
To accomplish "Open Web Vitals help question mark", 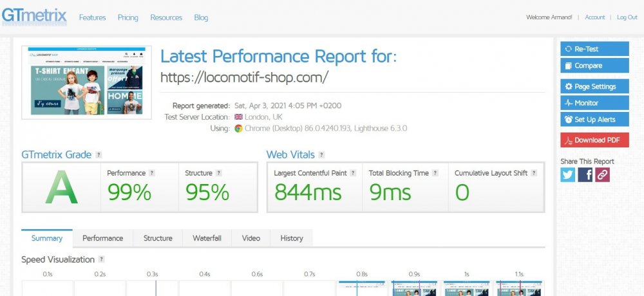I will click(x=321, y=155).
